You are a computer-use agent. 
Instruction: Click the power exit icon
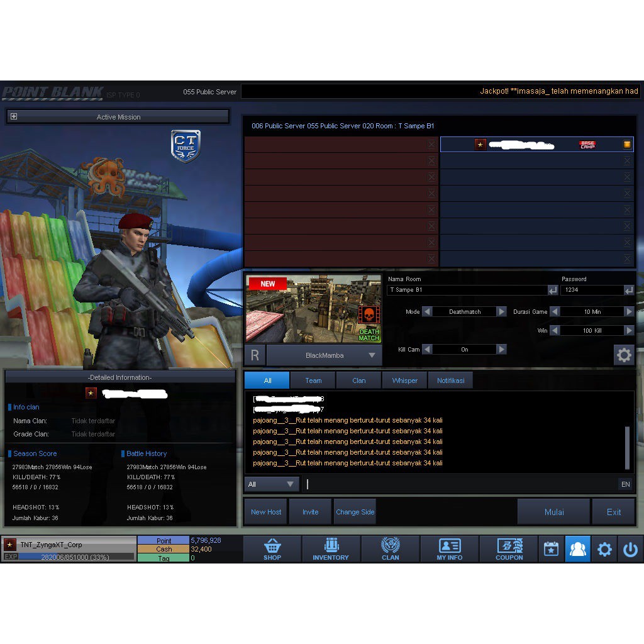(x=630, y=549)
